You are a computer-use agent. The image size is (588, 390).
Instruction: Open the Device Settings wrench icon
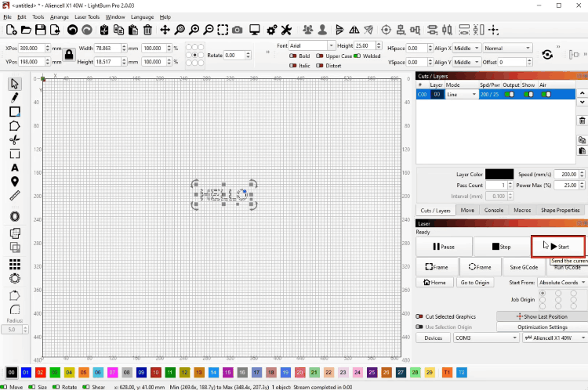[x=286, y=30]
